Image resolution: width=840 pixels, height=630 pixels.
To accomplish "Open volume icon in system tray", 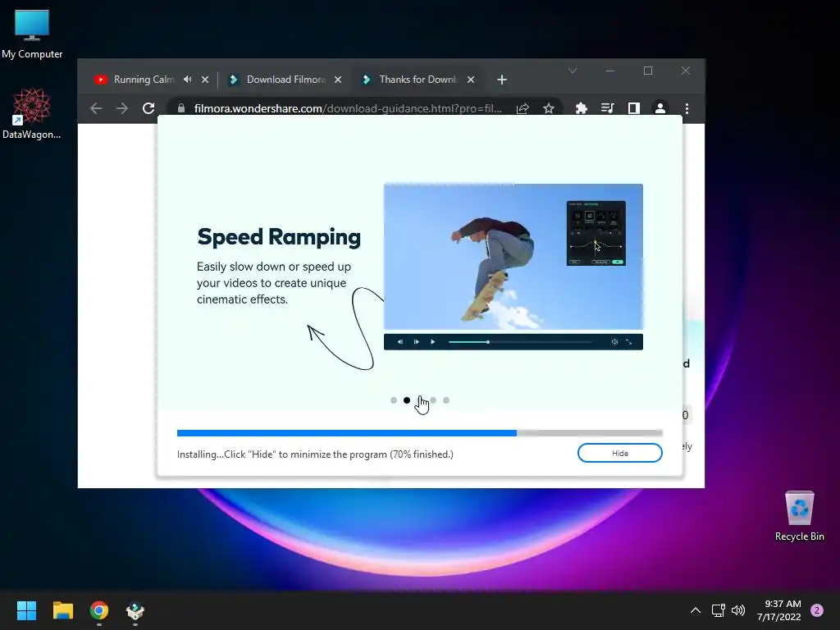I will [738, 610].
